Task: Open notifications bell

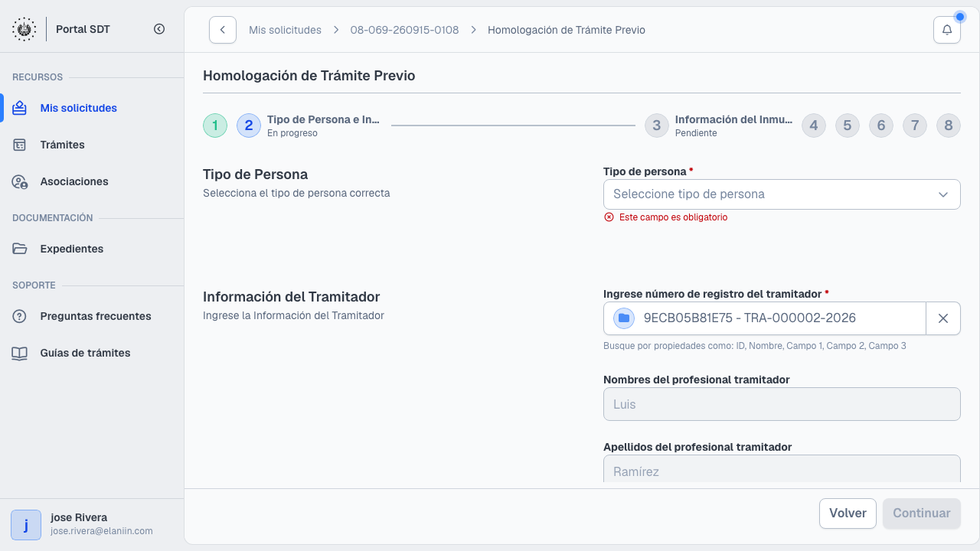Action: tap(947, 30)
